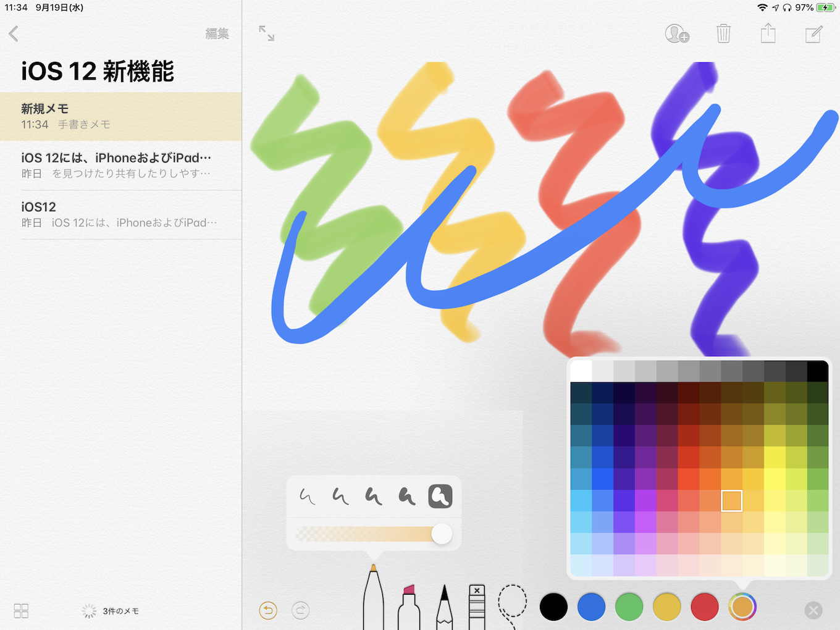
Task: Go back using the left chevron
Action: click(x=14, y=33)
